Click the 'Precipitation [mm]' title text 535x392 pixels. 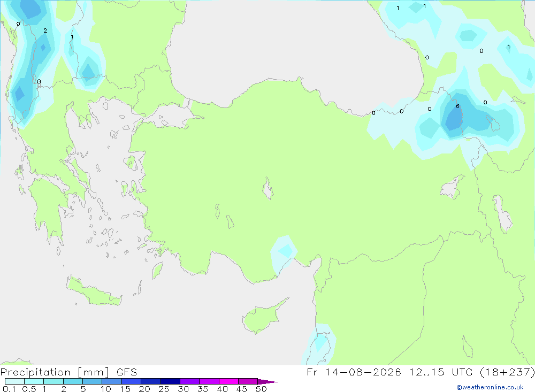tap(55, 372)
